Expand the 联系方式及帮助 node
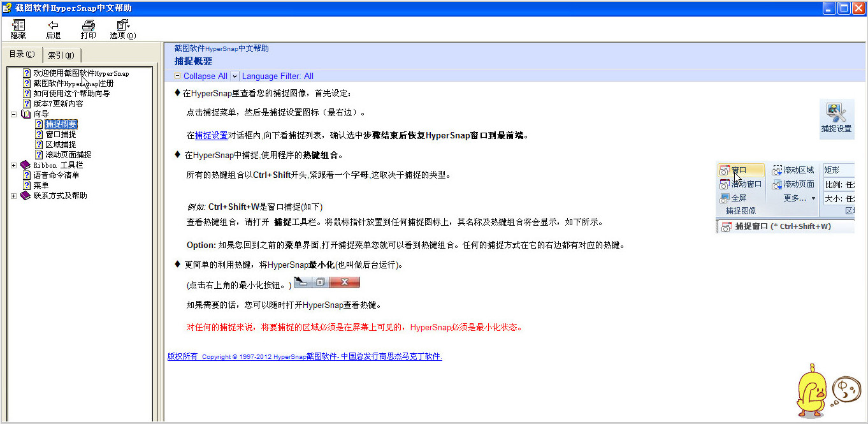Screen dimensions: 868x424 pyautogui.click(x=14, y=196)
